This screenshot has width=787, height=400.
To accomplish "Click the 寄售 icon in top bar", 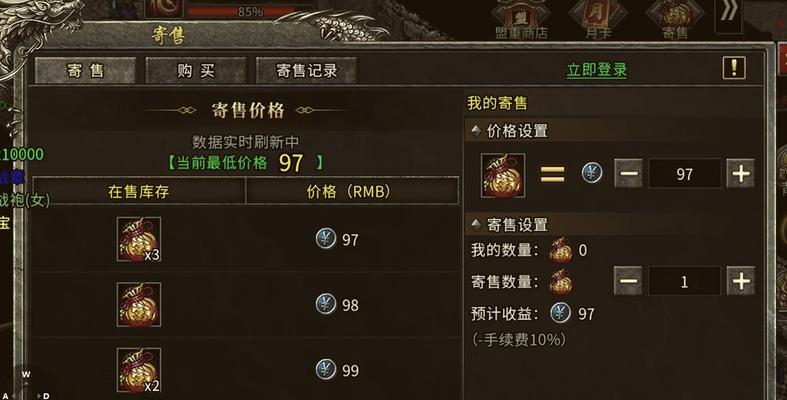I will click(675, 20).
